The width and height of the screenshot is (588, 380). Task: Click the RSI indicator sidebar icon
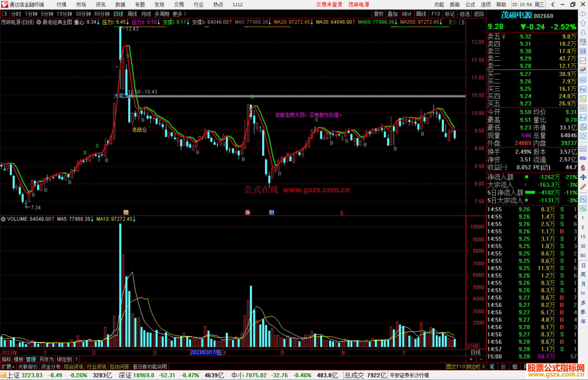pyautogui.click(x=583, y=158)
